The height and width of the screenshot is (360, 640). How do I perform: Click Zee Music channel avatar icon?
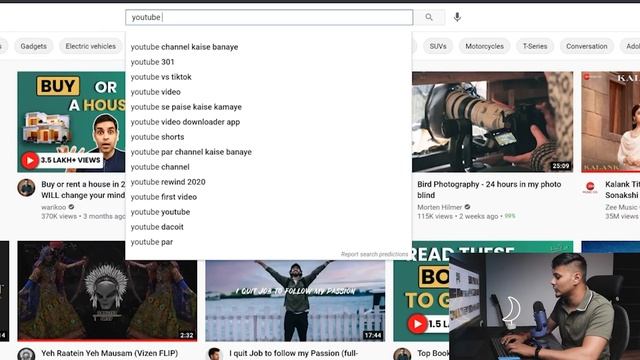[x=590, y=188]
